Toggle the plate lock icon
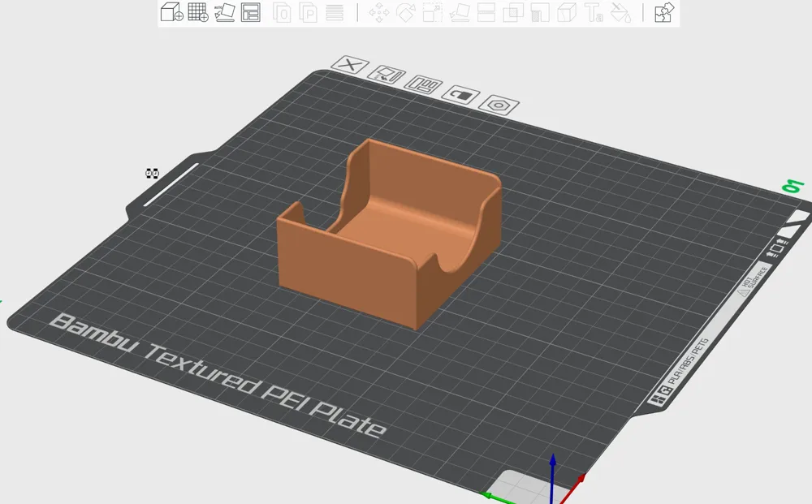Screen dimensions: 812x504 click(461, 96)
